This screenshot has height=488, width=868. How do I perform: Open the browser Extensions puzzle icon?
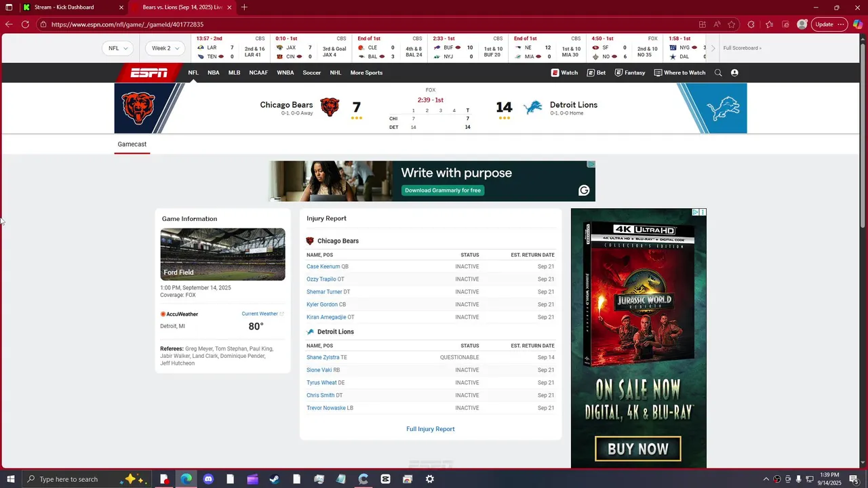[751, 24]
